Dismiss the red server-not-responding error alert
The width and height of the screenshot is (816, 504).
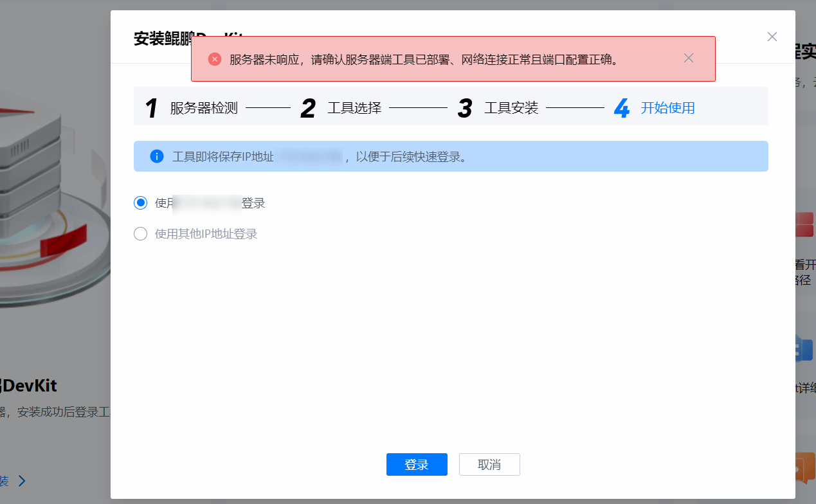pos(689,58)
